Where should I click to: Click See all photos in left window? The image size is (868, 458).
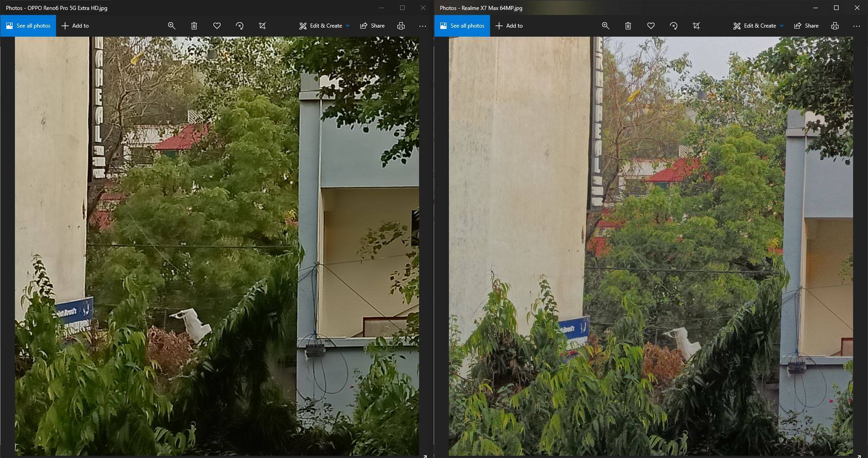point(28,26)
